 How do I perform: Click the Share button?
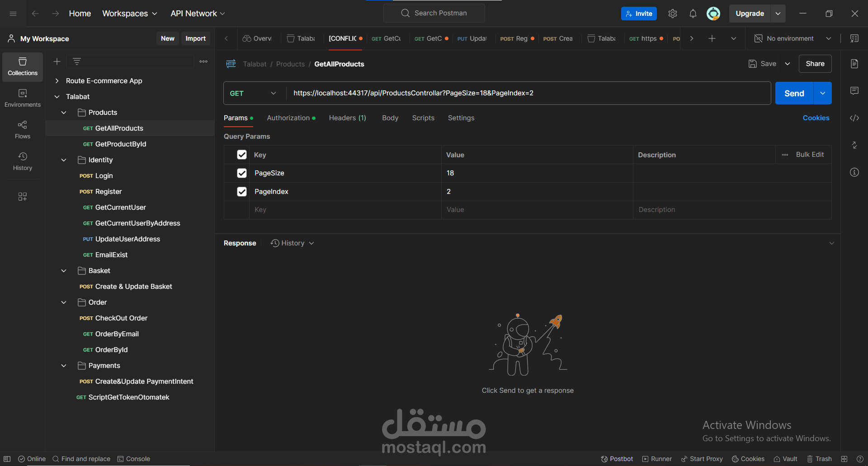(815, 64)
